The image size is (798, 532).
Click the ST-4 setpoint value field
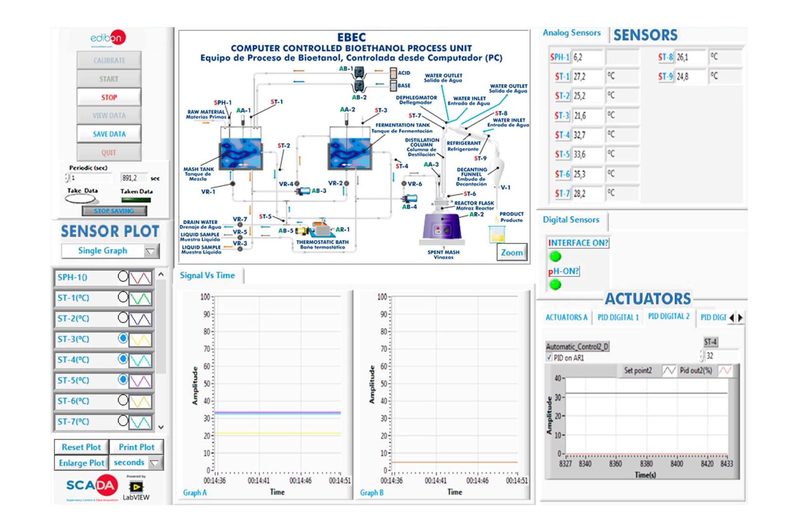click(x=721, y=356)
